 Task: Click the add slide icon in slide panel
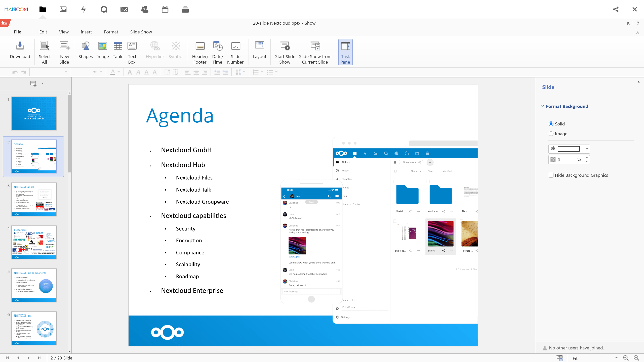click(33, 83)
